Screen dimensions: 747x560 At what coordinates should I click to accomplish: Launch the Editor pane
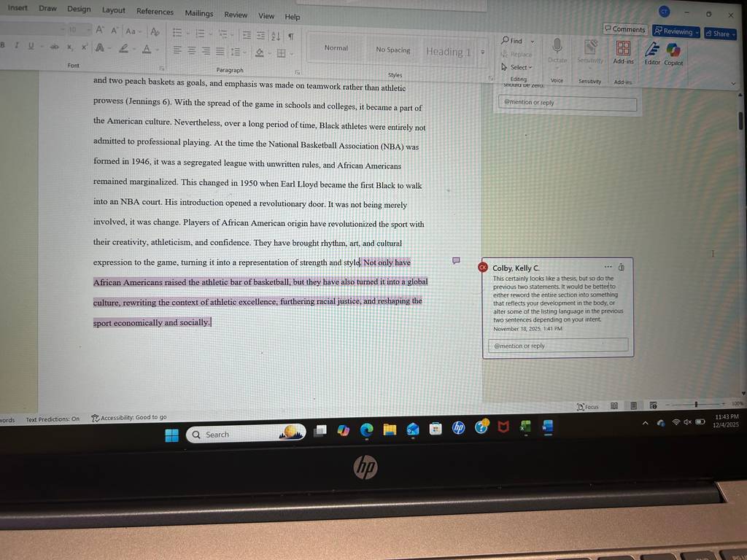[x=652, y=53]
